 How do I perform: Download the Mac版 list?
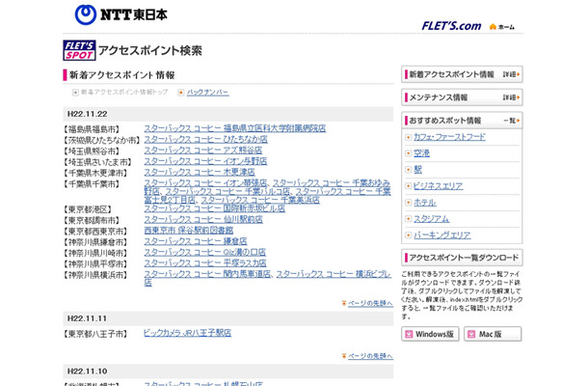(493, 334)
